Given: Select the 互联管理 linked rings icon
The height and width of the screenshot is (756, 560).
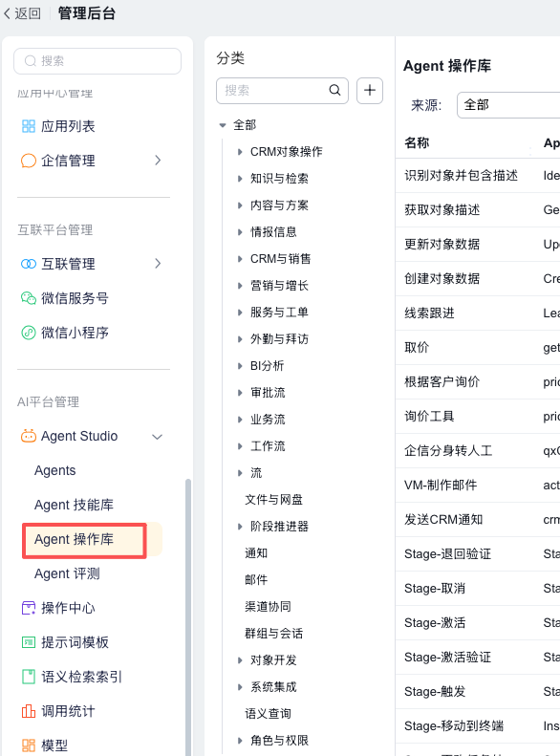Looking at the screenshot, I should (x=29, y=264).
